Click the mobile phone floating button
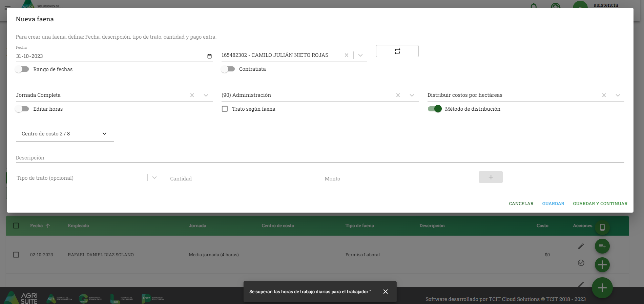Image resolution: width=644 pixels, height=304 pixels. click(x=602, y=227)
